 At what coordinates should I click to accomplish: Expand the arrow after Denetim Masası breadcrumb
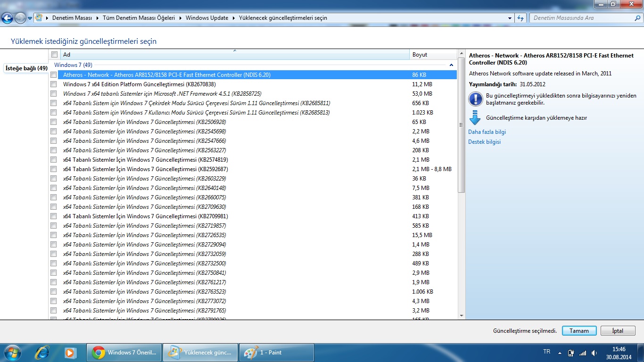[x=98, y=18]
